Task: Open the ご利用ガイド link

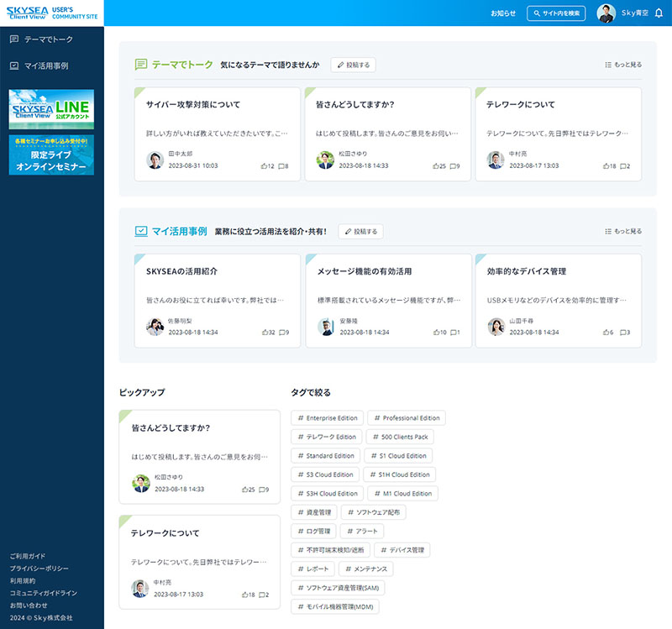Action: pyautogui.click(x=28, y=556)
